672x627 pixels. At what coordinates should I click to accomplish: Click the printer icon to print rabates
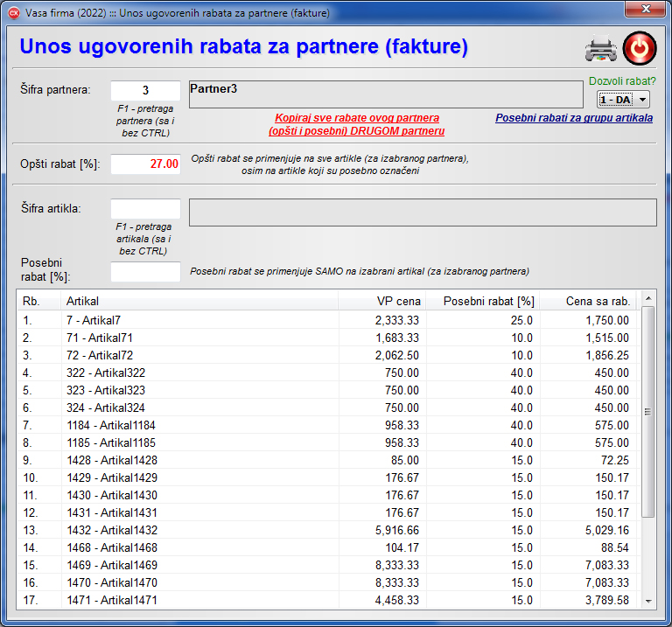[x=601, y=48]
